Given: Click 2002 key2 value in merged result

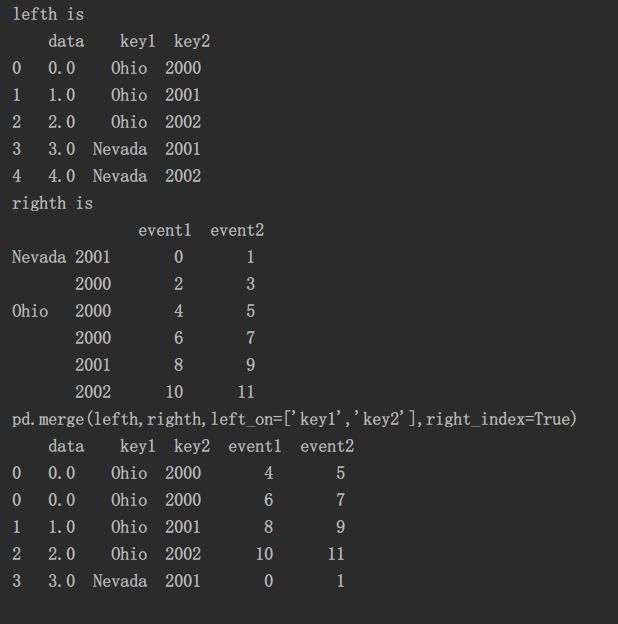Looking at the screenshot, I should tap(183, 554).
